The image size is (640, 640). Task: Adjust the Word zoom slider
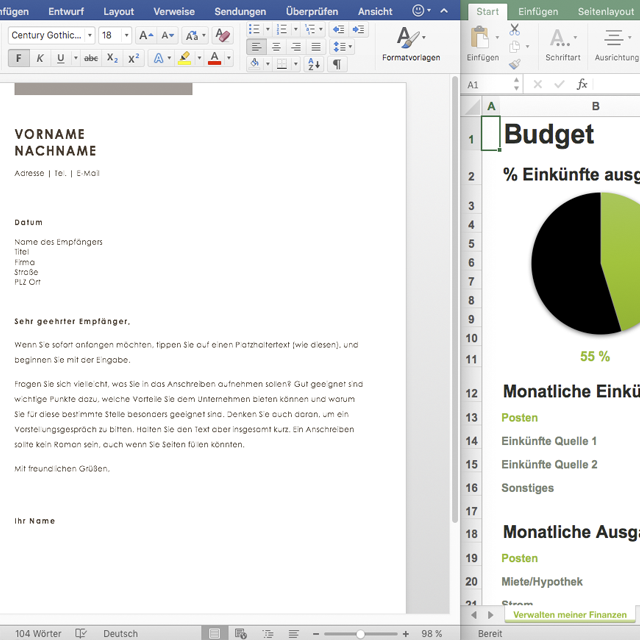pyautogui.click(x=361, y=633)
